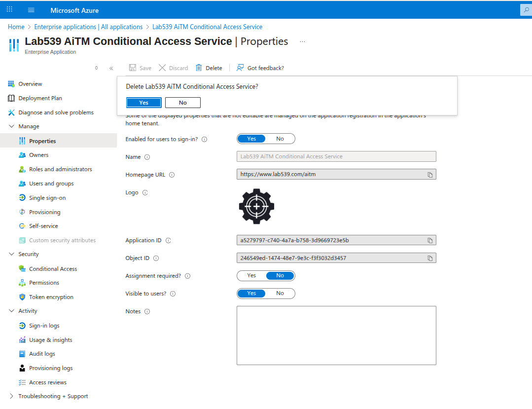
Task: Confirm deletion by clicking Yes
Action: [143, 103]
